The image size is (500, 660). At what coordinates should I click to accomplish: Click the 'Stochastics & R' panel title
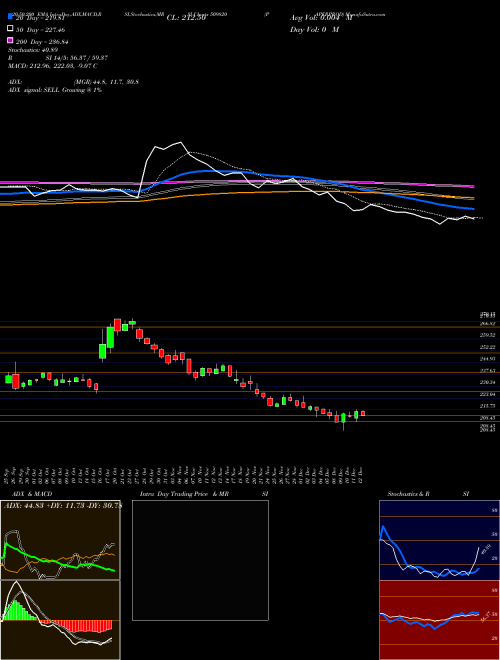[408, 494]
